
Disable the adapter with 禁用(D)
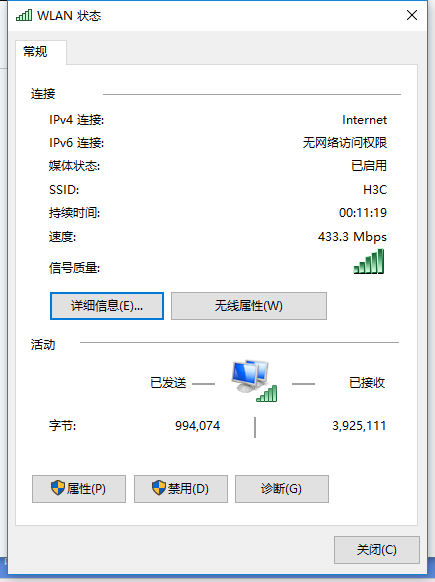tap(181, 489)
